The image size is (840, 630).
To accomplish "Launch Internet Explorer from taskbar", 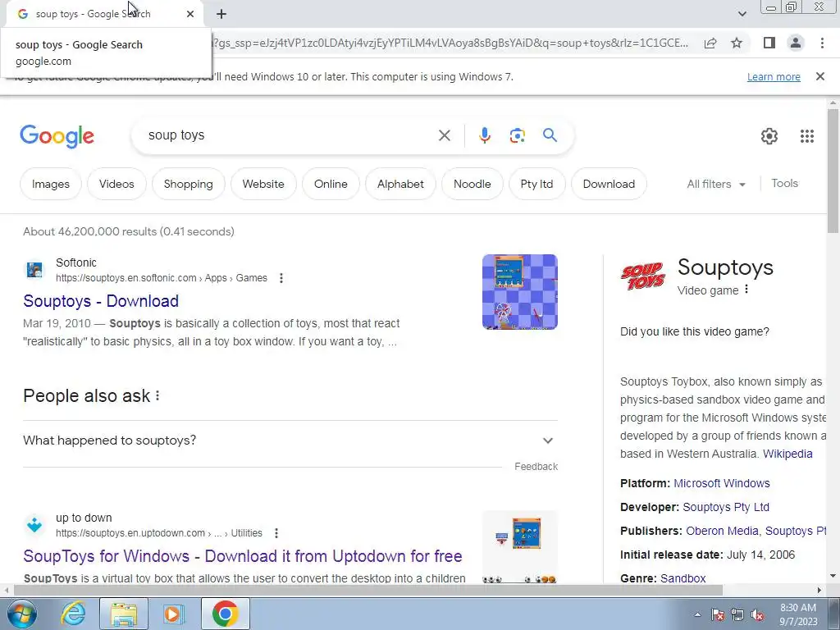I will [x=73, y=614].
